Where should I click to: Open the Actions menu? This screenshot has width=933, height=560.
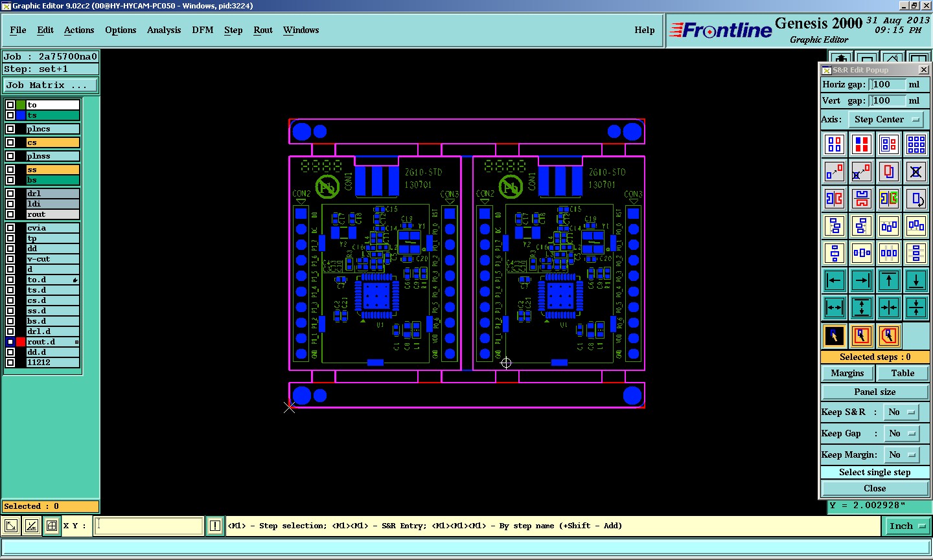(79, 30)
